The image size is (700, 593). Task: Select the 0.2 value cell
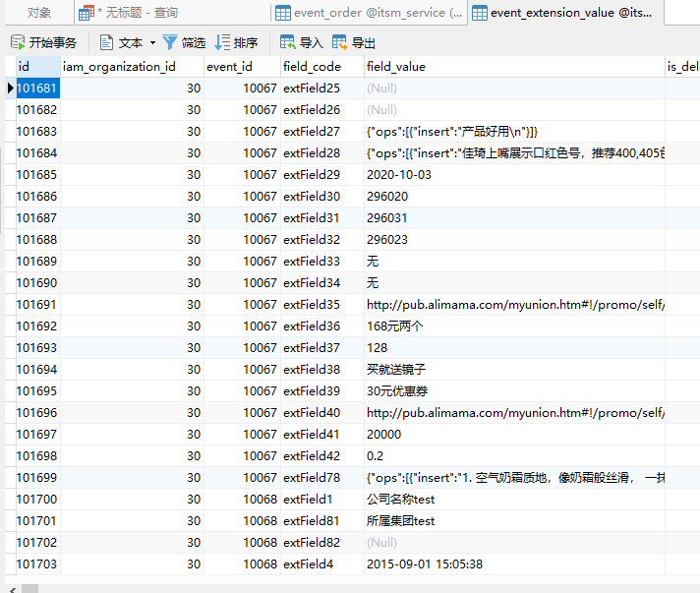(x=514, y=456)
